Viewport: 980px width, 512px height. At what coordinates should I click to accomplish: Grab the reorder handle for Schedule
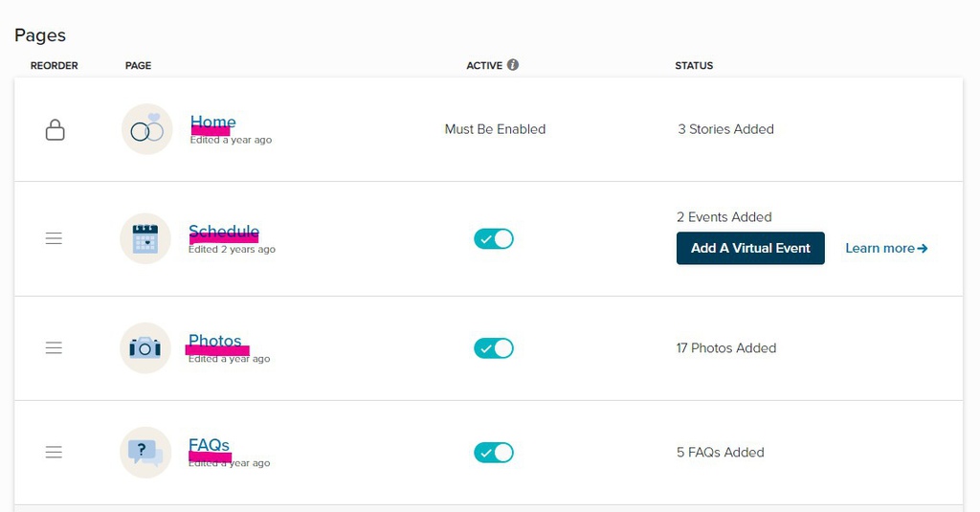tap(54, 238)
